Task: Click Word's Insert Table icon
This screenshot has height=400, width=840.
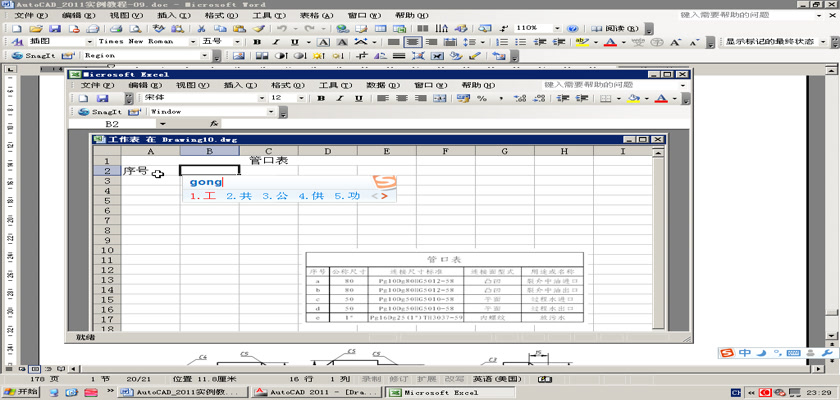Action: [x=380, y=28]
